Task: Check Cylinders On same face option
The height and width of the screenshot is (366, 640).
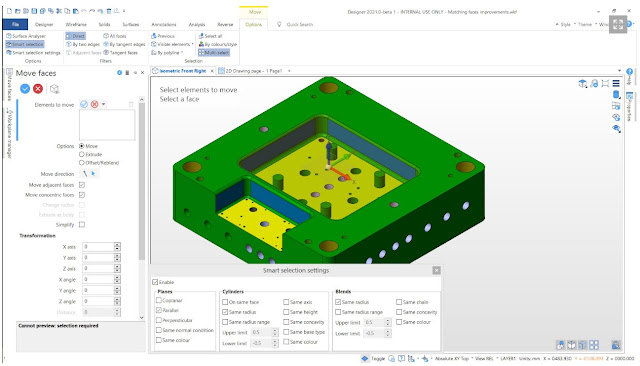Action: pos(225,302)
